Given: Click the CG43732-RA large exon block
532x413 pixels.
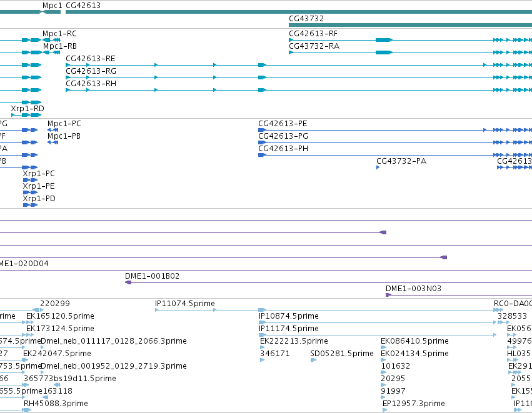Looking at the screenshot, I should tap(384, 52).
